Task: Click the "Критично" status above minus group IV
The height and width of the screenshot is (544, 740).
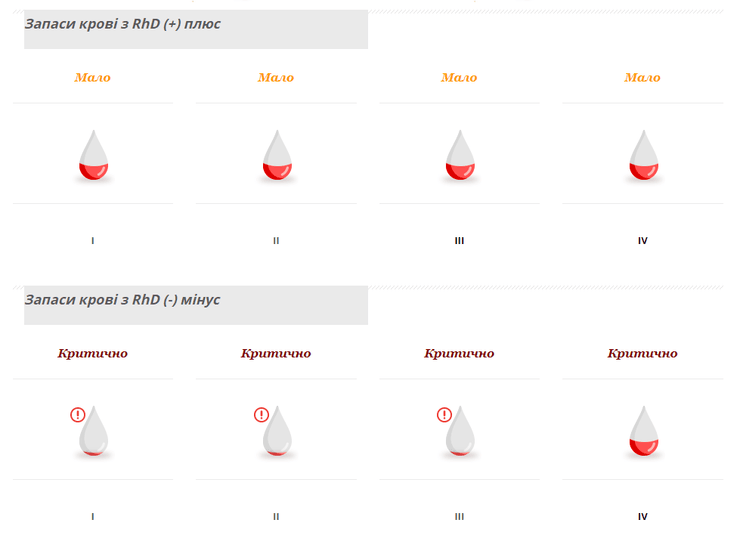Action: point(643,353)
